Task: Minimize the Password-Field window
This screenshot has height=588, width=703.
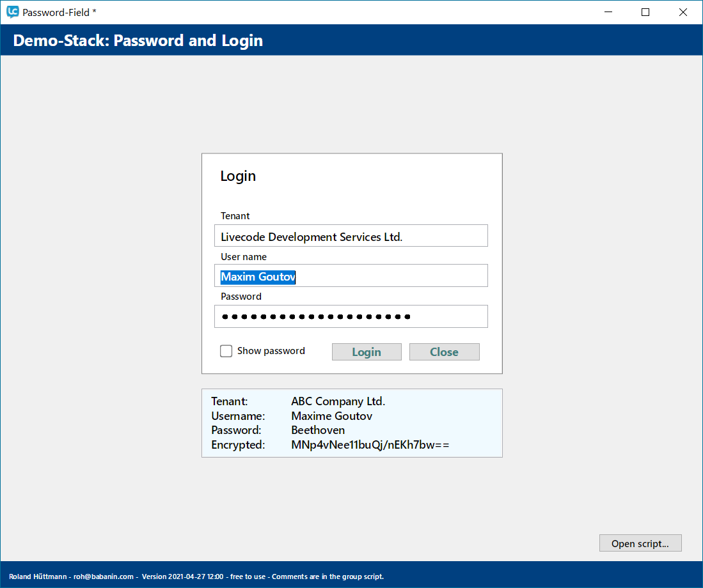Action: [608, 12]
